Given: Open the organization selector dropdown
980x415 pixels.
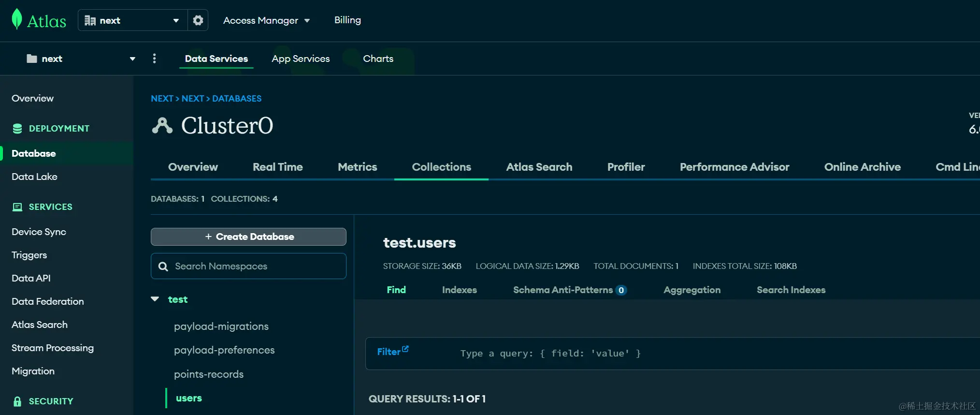Looking at the screenshot, I should click(x=132, y=20).
